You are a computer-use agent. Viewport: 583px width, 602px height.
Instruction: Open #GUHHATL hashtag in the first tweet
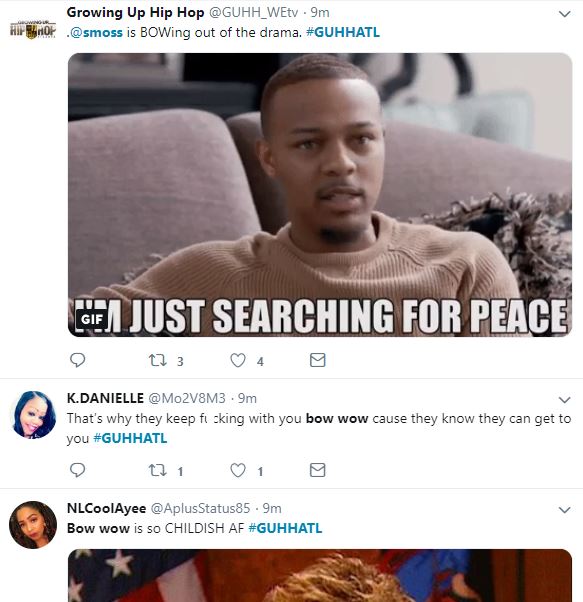tap(343, 32)
